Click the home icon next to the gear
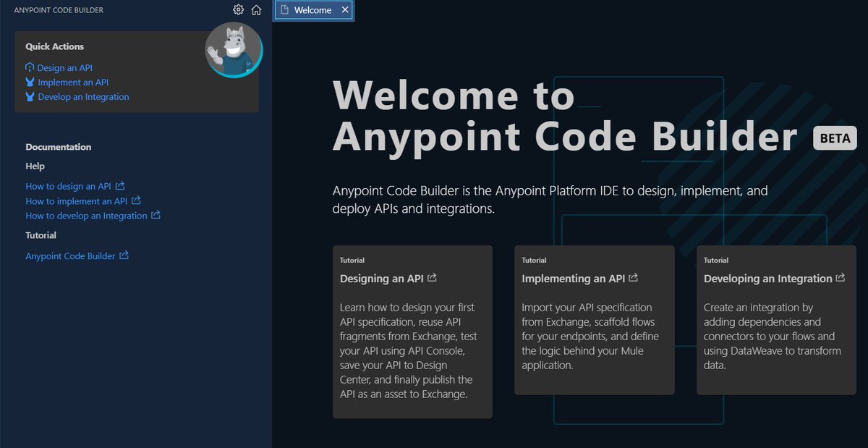This screenshot has width=868, height=448. coord(257,9)
